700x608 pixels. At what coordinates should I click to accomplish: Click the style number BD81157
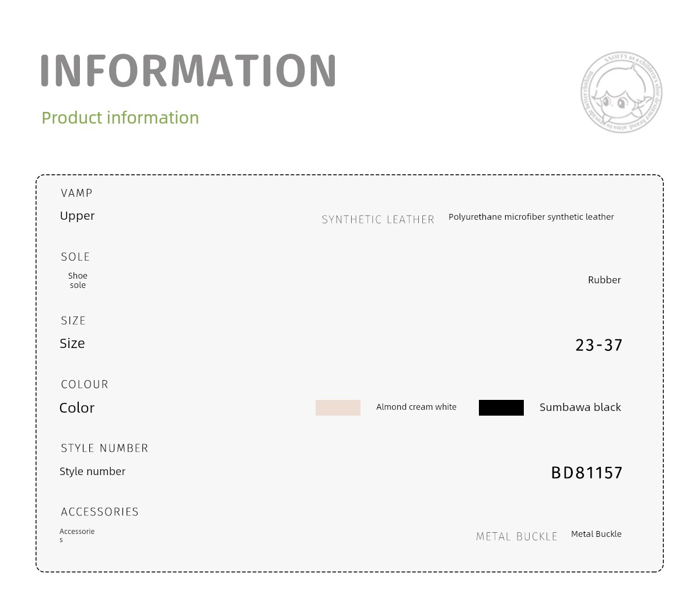[587, 472]
